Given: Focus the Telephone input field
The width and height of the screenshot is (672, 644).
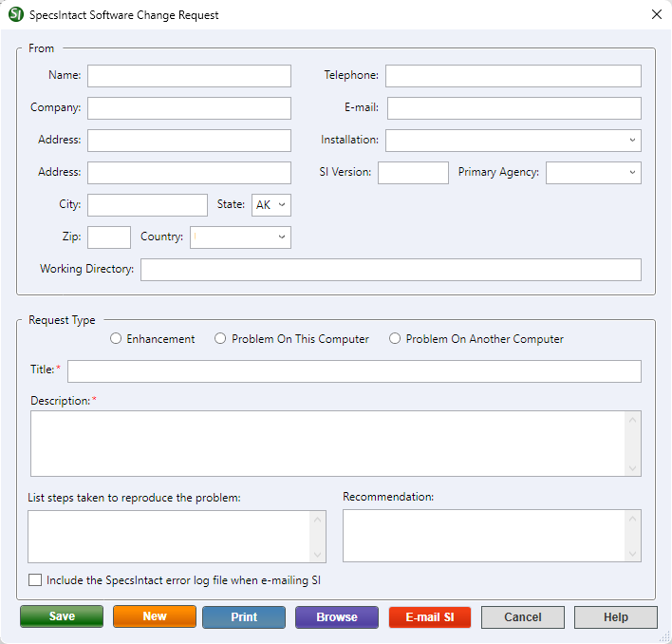Looking at the screenshot, I should 513,76.
